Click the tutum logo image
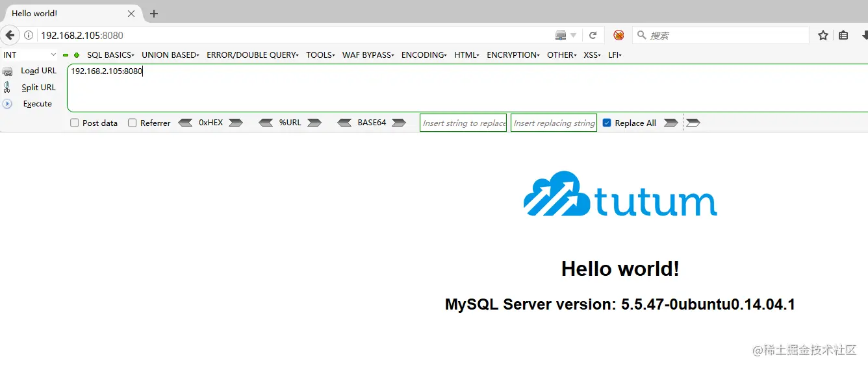Image resolution: width=868 pixels, height=368 pixels. click(x=620, y=193)
